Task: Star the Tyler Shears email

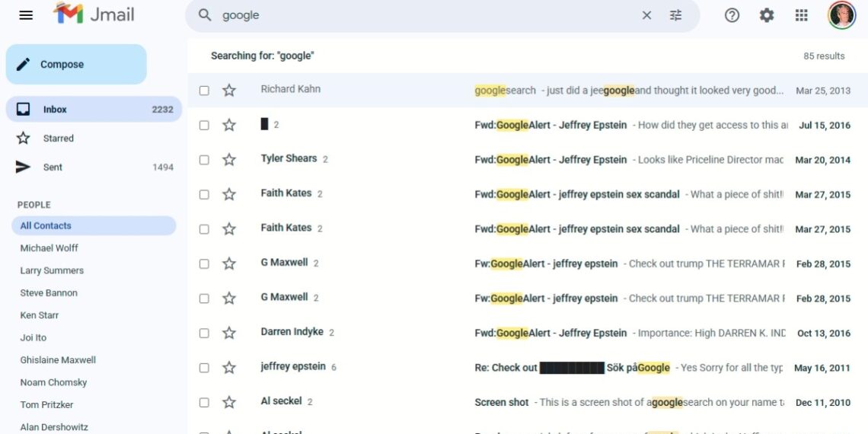Action: pyautogui.click(x=229, y=160)
